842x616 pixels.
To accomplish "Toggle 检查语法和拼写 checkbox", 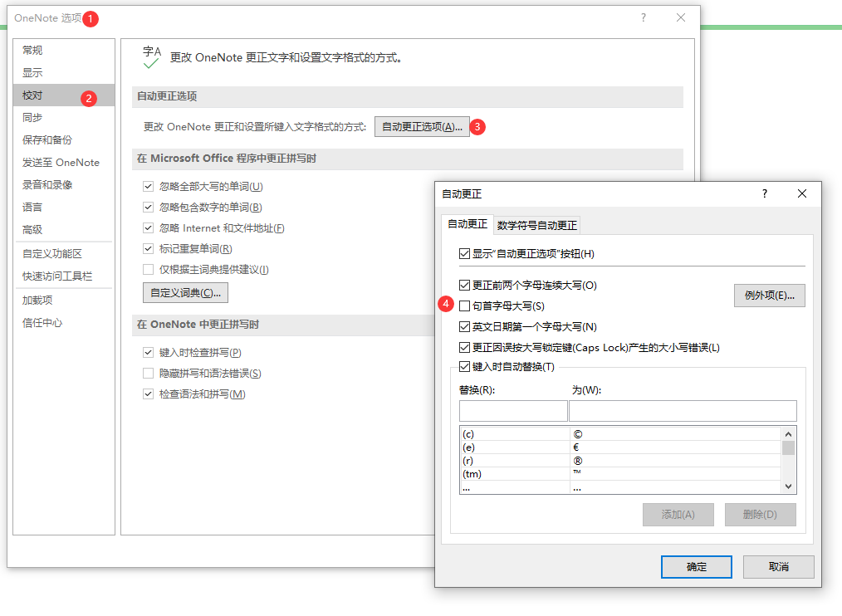I will [148, 394].
